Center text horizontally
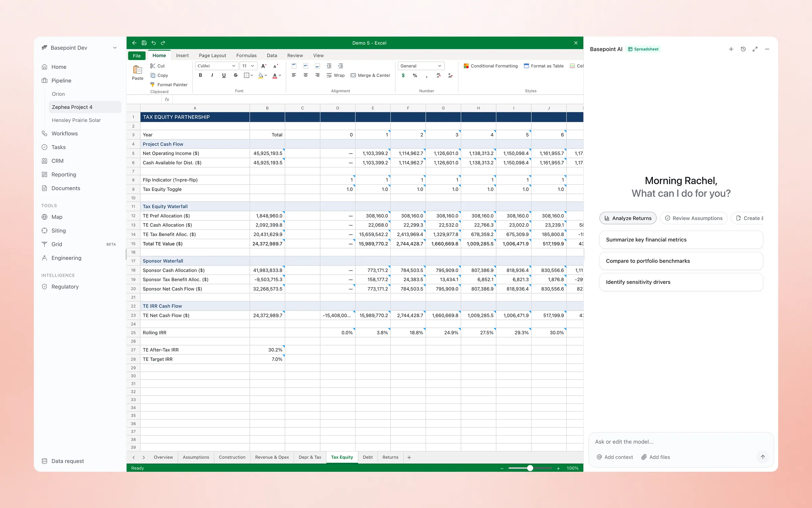The width and height of the screenshot is (812, 508). click(306, 75)
